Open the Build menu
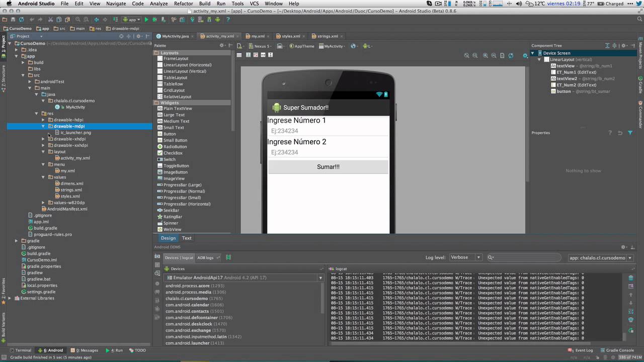 [x=204, y=4]
